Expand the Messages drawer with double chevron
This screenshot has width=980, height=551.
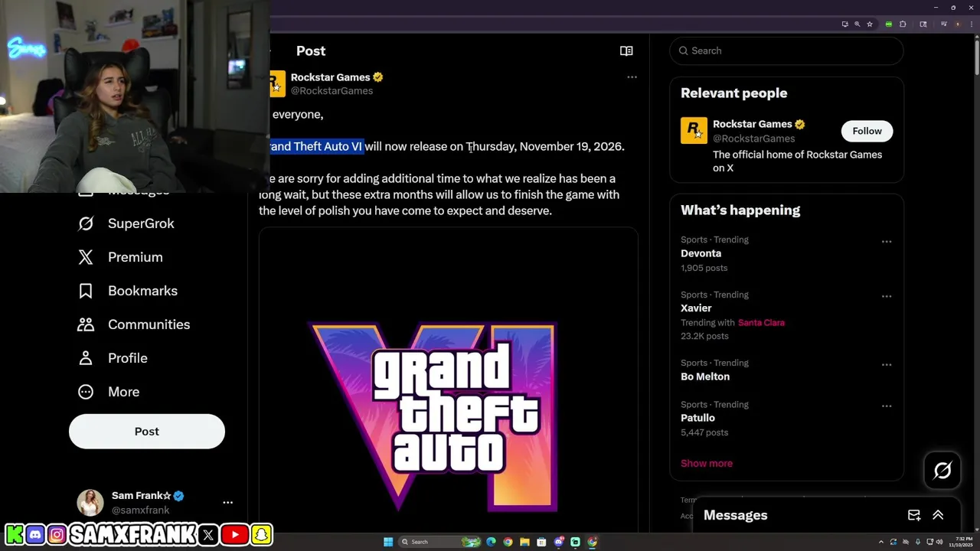[x=938, y=515]
